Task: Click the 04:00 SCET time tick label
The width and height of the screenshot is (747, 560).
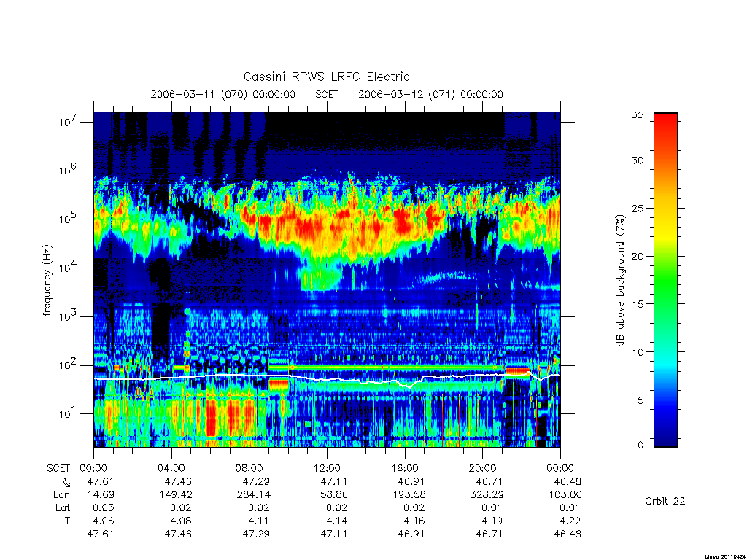Action: click(171, 468)
